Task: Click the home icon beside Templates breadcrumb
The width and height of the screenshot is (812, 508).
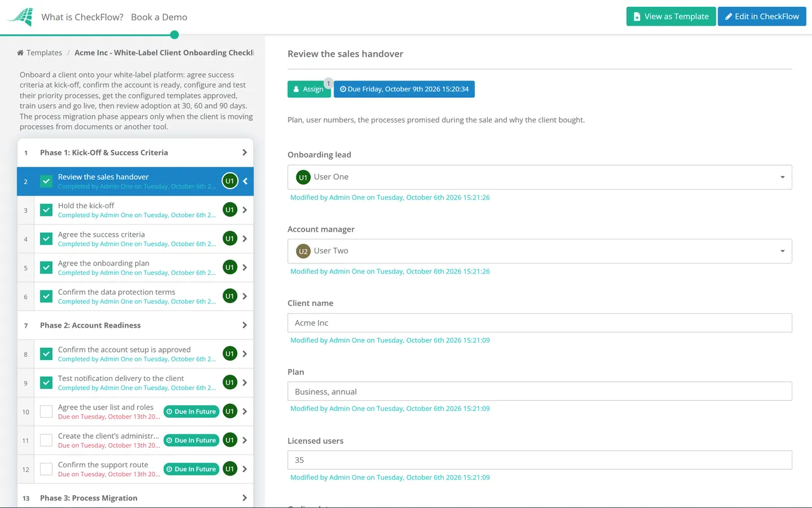Action: tap(20, 53)
